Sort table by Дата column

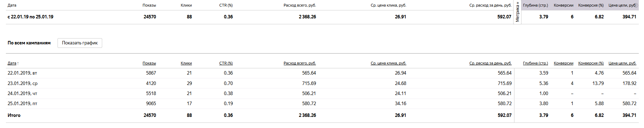pos(12,63)
